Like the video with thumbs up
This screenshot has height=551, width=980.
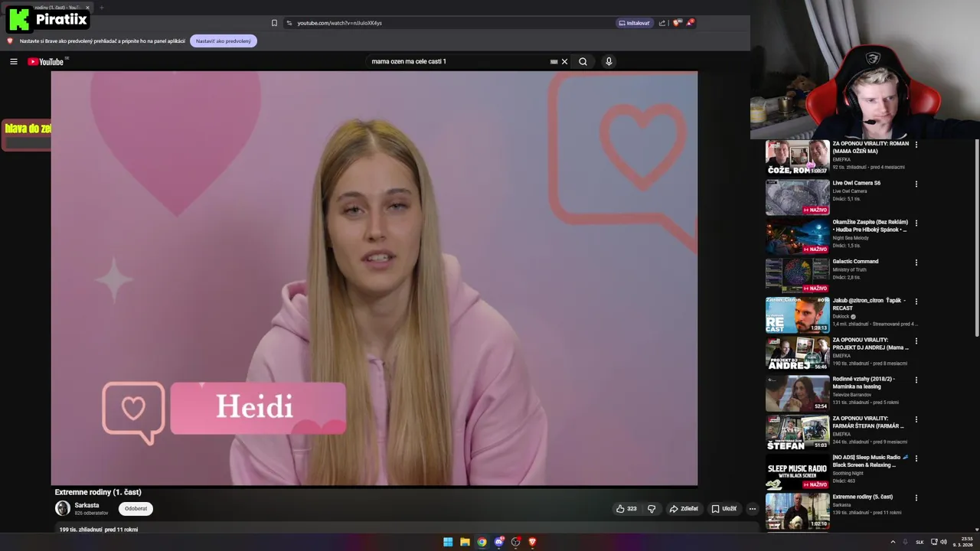pos(626,508)
